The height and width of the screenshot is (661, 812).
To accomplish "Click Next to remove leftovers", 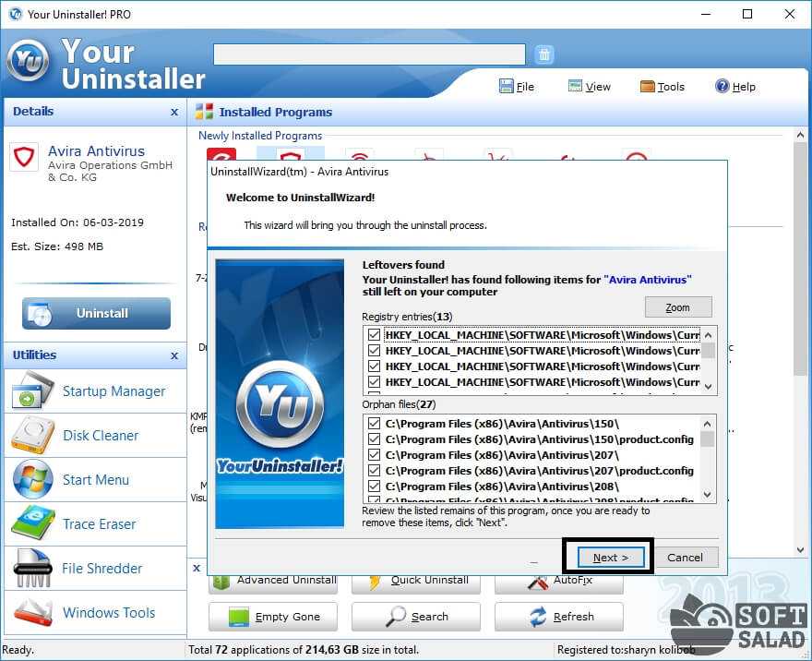I will [610, 558].
